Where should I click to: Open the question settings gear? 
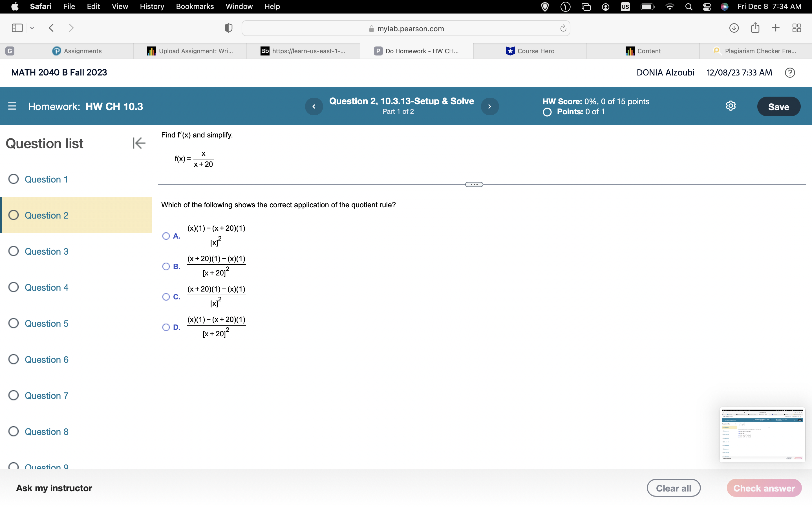(x=731, y=106)
